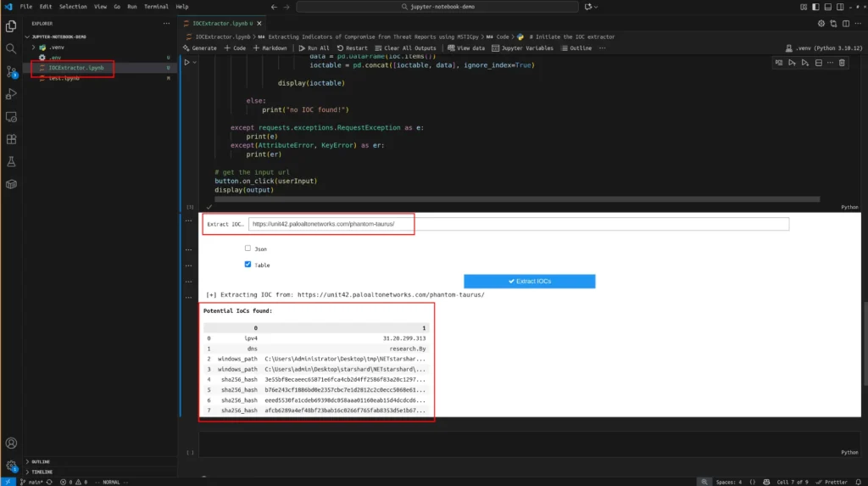The width and height of the screenshot is (868, 486).
Task: Uncheck the Table checkbox
Action: coord(248,265)
